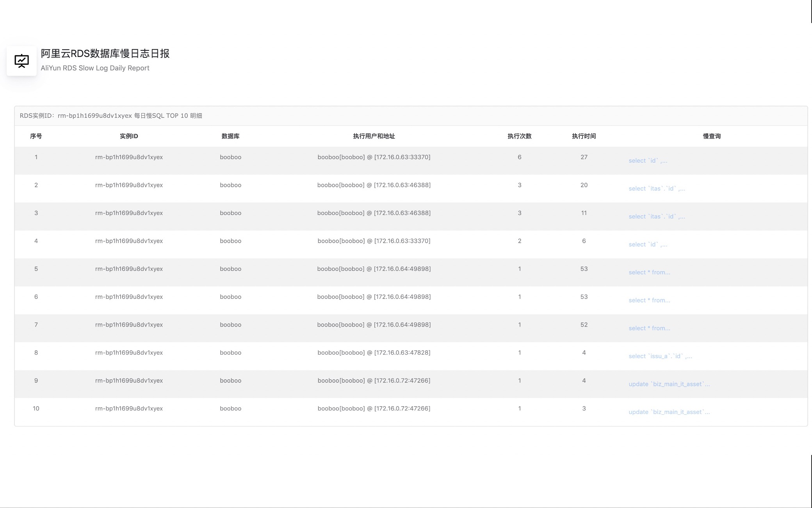Click execution time value 27
The image size is (812, 508).
(x=584, y=157)
